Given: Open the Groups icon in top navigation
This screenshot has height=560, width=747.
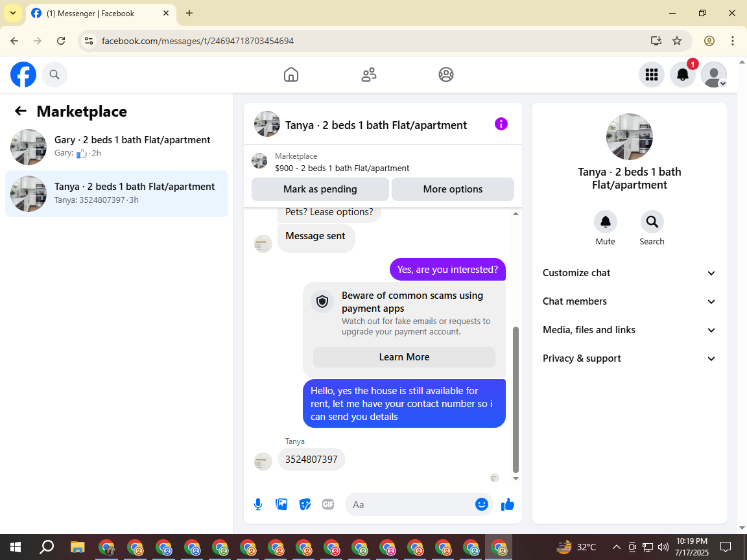Looking at the screenshot, I should (x=446, y=75).
